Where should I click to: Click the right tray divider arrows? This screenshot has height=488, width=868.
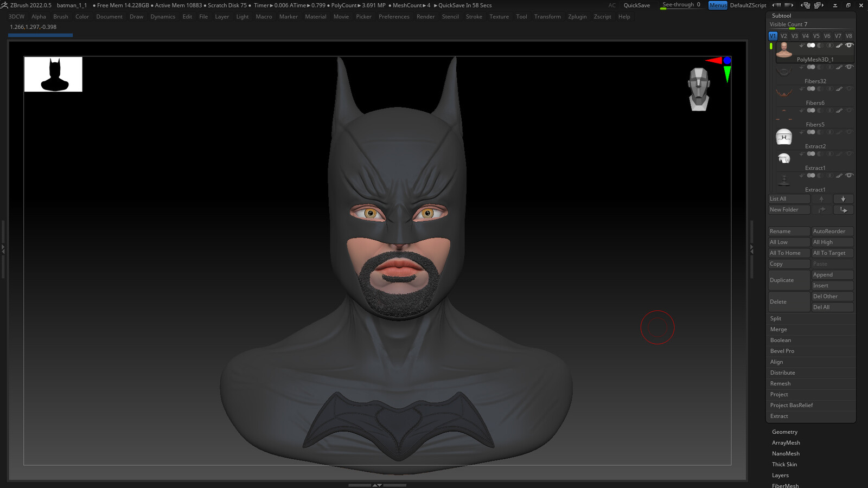point(751,249)
